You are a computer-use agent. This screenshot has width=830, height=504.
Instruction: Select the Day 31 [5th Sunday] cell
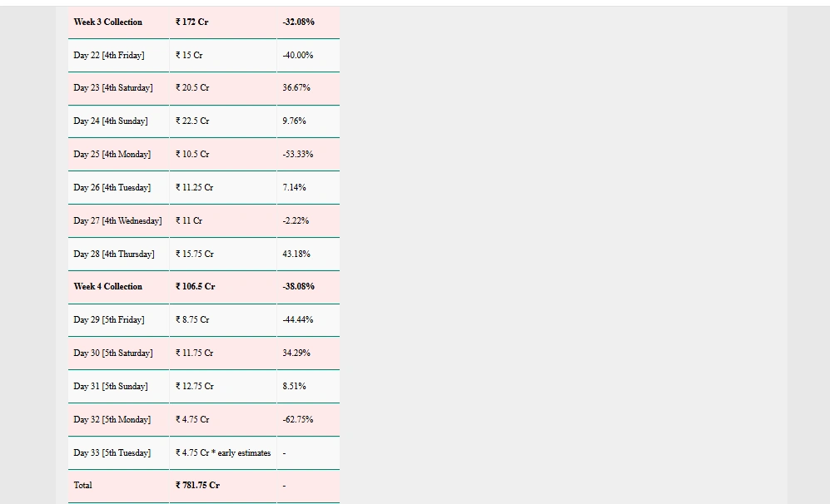coord(111,387)
